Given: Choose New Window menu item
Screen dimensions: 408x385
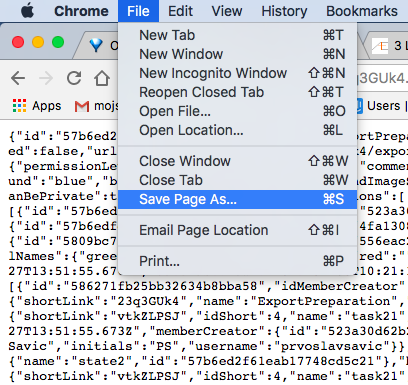Looking at the screenshot, I should click(237, 54).
